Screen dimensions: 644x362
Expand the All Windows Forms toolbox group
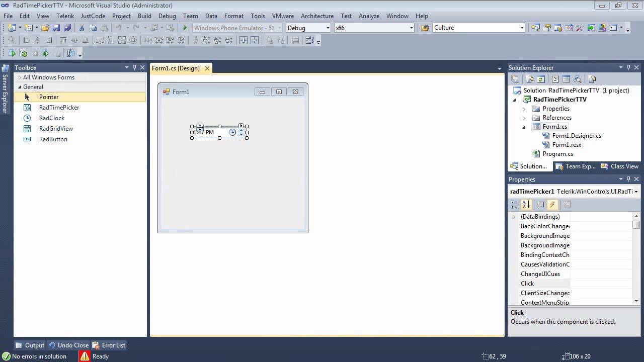coord(20,77)
